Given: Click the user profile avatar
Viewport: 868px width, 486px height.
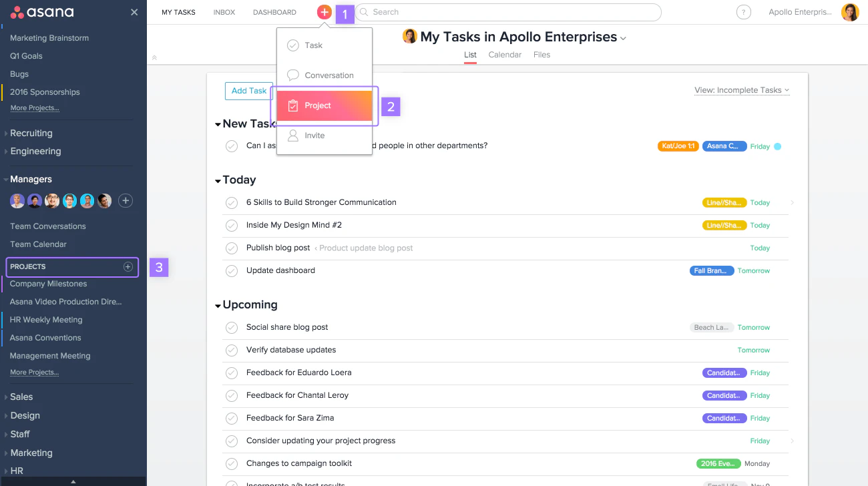Looking at the screenshot, I should 850,12.
